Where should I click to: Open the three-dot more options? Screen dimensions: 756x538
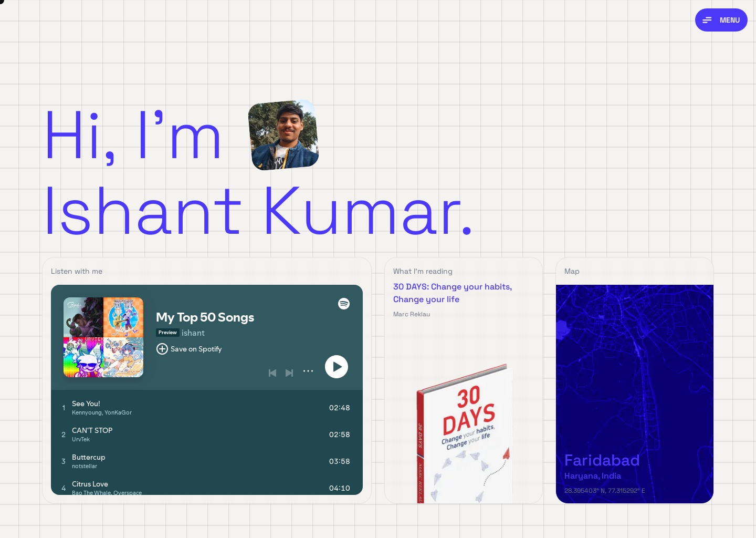pyautogui.click(x=308, y=371)
